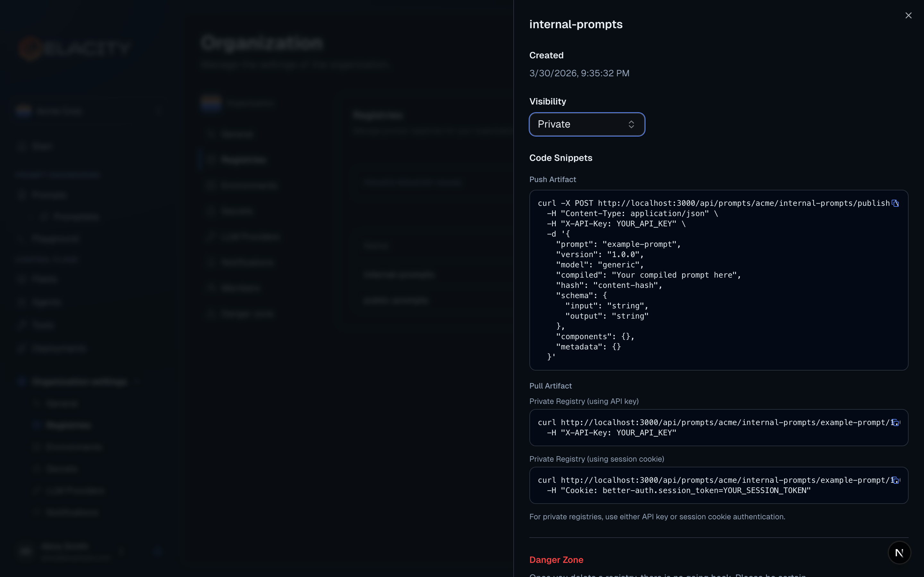Screen dimensions: 924x577
Task: Copy the Push Artifact curl command
Action: pos(895,203)
